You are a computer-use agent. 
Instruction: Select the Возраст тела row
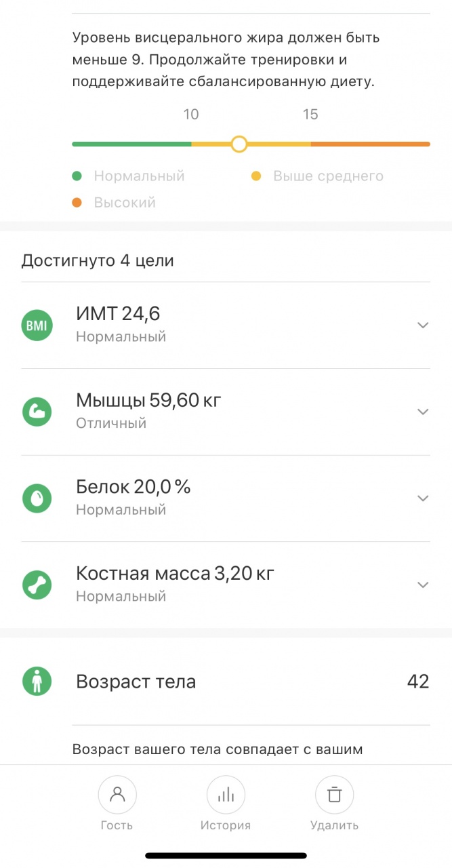coord(226,682)
